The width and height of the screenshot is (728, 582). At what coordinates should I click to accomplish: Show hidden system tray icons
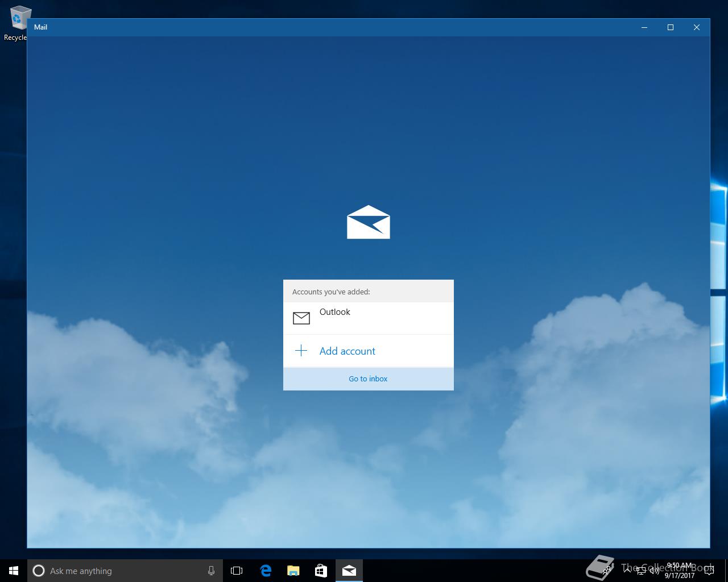[627, 570]
